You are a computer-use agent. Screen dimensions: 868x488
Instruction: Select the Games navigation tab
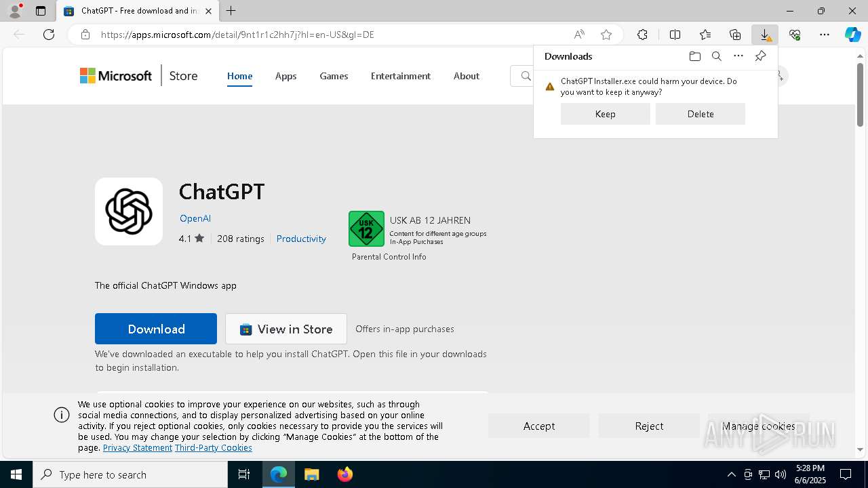point(334,76)
